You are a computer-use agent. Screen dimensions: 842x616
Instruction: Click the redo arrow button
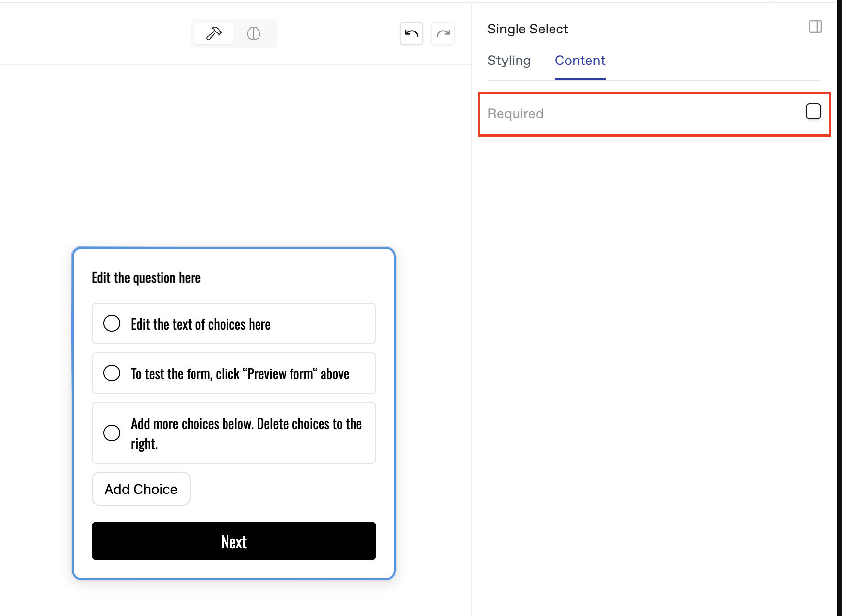[x=443, y=33]
